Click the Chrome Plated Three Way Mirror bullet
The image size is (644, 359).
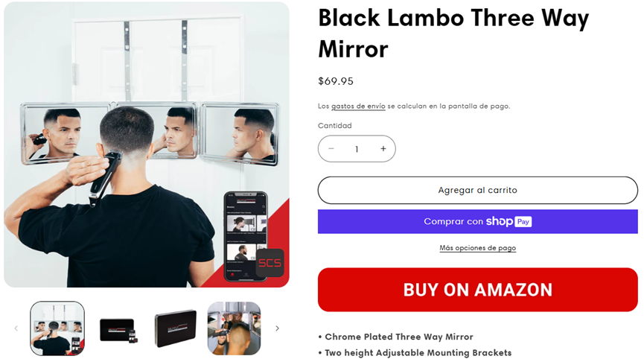click(x=395, y=337)
